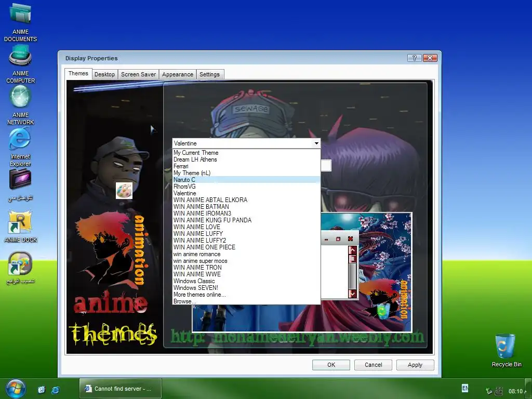The image size is (532, 399).
Task: Select Valentine in the theme list
Action: click(246, 193)
